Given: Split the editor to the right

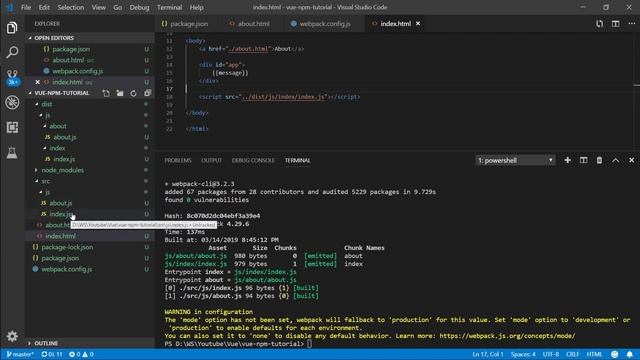Looking at the screenshot, I should pos(616,24).
